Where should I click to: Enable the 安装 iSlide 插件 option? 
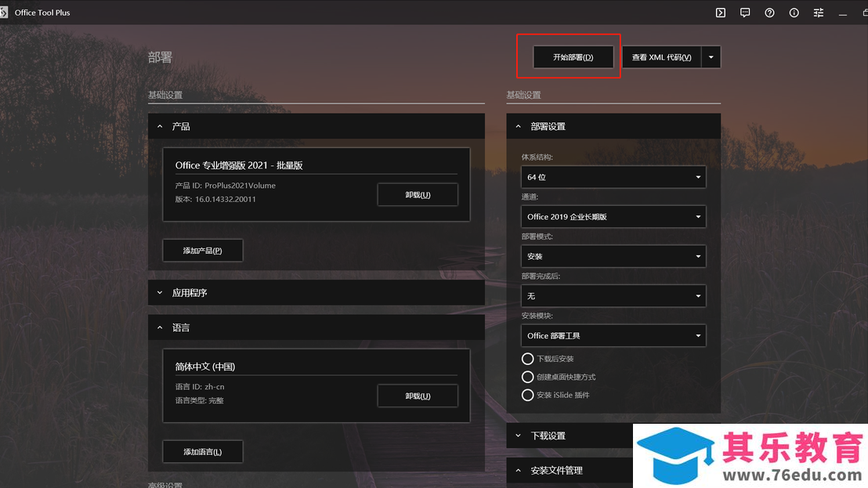coord(527,395)
